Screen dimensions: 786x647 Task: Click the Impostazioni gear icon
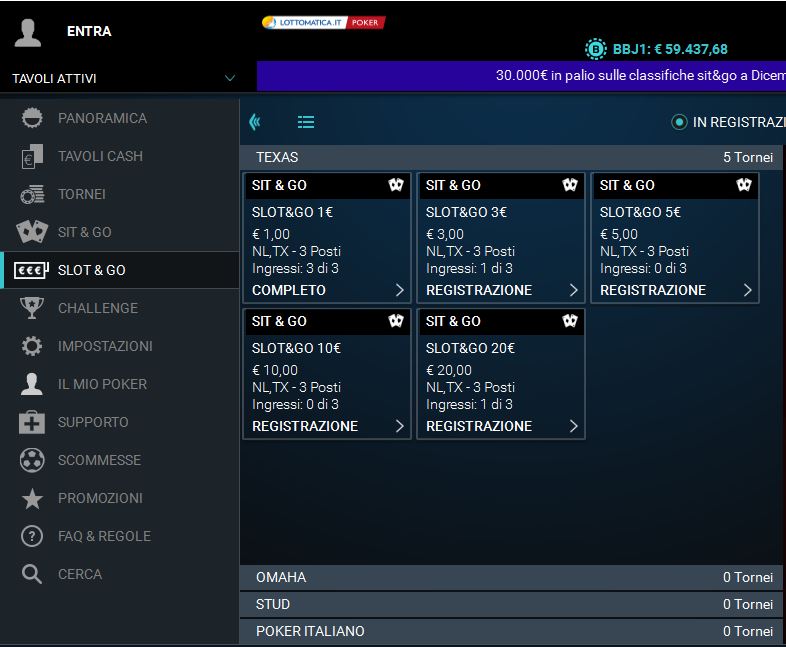32,346
